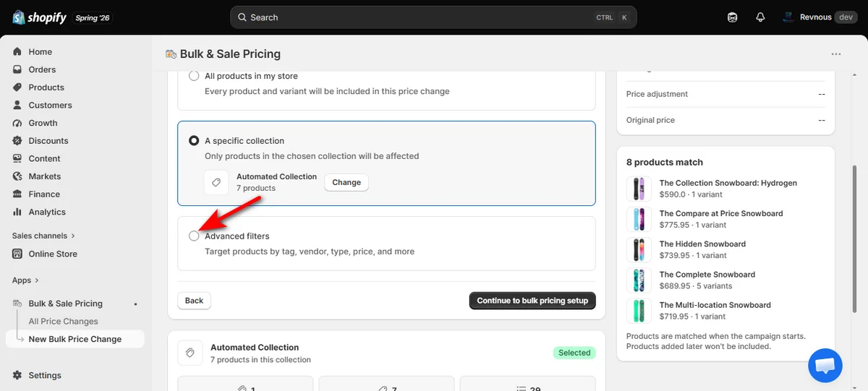Click the Online Store icon
Viewport: 868px width, 391px height.
[17, 254]
